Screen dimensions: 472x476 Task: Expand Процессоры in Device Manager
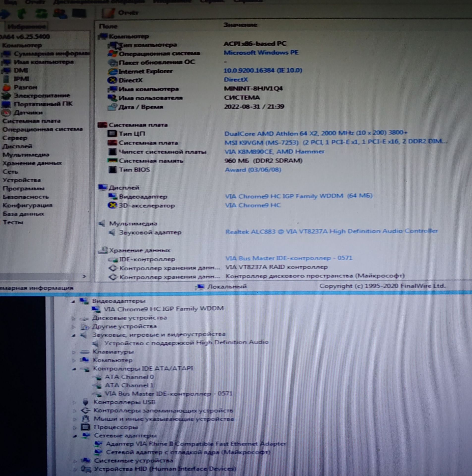pyautogui.click(x=75, y=427)
